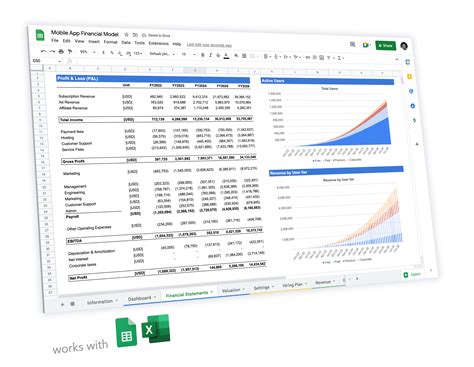Click the insert chart icon
The image size is (474, 367).
[x=321, y=58]
